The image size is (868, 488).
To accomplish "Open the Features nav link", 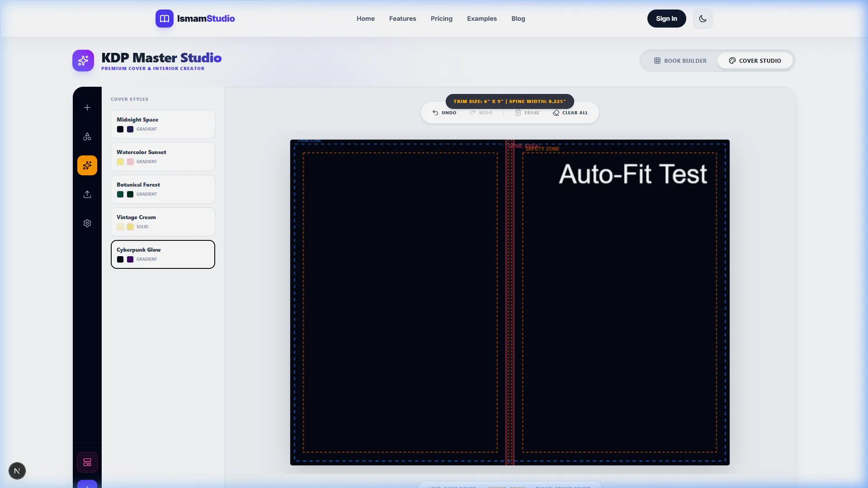I will [403, 19].
